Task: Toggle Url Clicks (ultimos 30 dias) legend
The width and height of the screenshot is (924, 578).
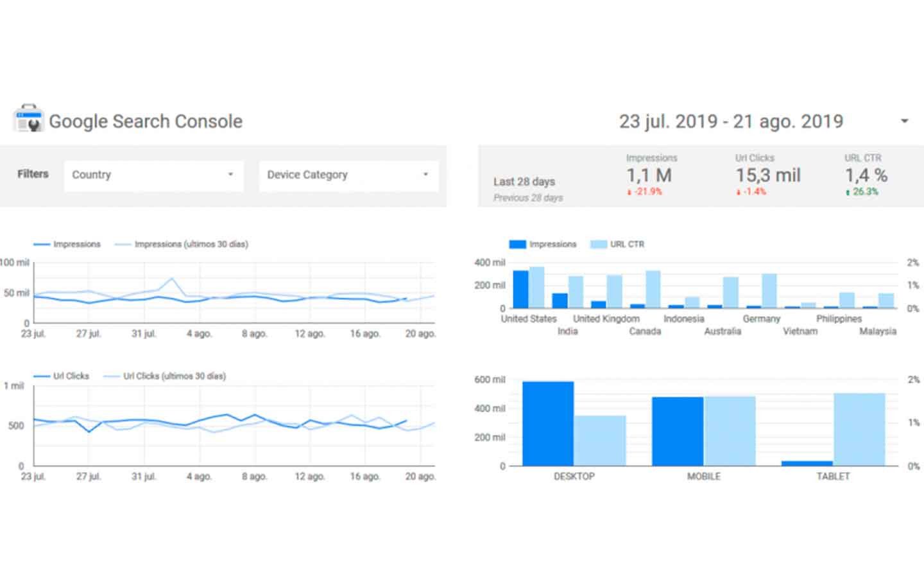Action: pyautogui.click(x=165, y=376)
